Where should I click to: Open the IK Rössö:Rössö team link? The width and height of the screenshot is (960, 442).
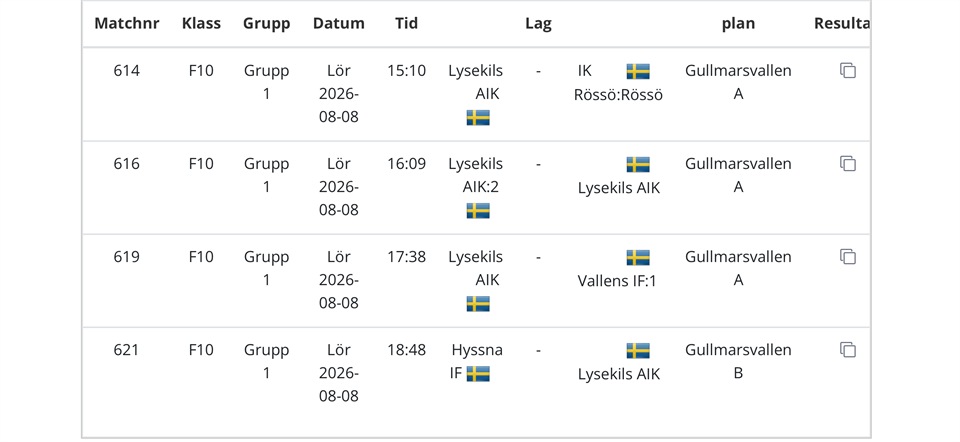618,83
